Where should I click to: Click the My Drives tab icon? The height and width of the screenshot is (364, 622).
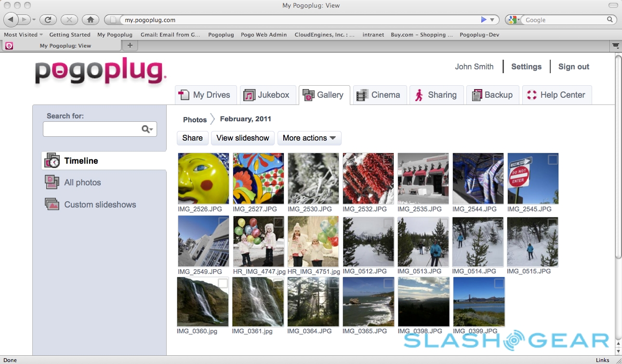184,95
